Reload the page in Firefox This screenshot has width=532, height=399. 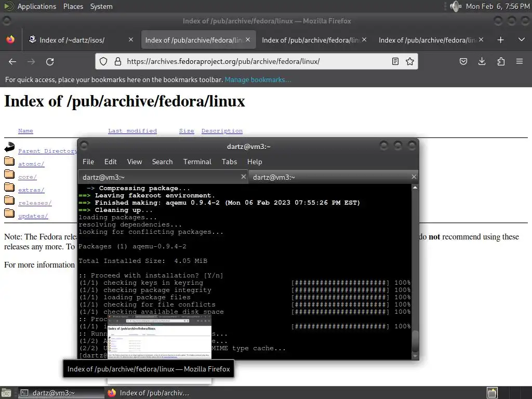click(x=50, y=61)
